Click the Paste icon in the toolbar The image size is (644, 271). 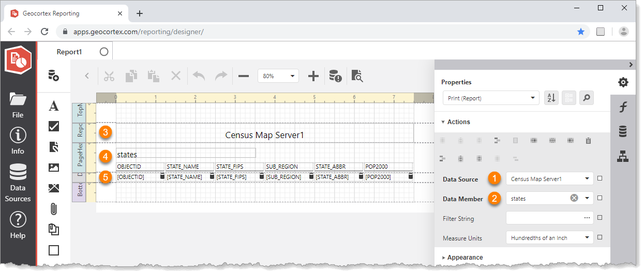tap(153, 76)
